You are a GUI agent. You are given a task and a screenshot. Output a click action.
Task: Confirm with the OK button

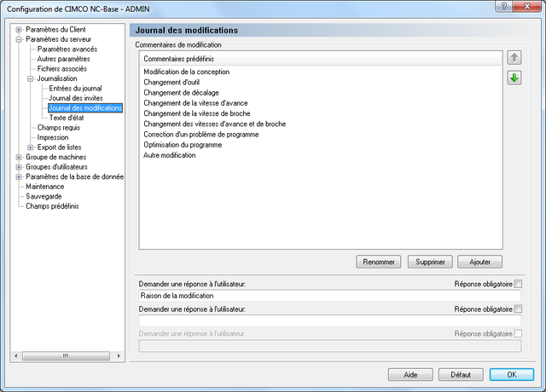click(512, 375)
